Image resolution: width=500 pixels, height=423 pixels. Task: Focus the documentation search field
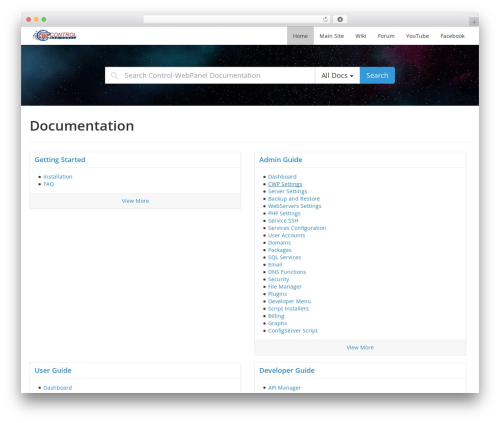coord(210,76)
